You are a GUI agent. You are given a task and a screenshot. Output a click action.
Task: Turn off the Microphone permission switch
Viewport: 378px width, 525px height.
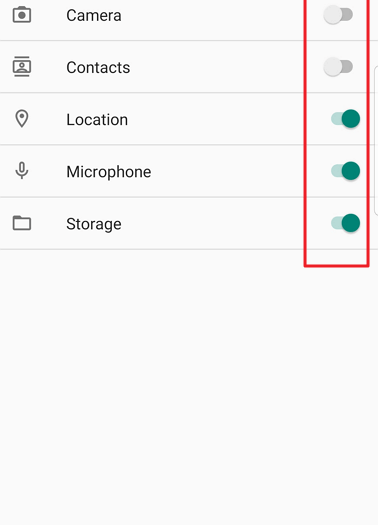click(x=346, y=171)
